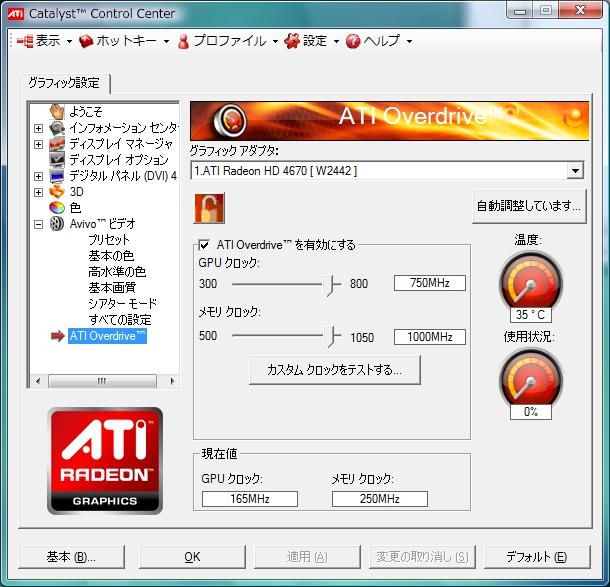Click the Avivo film reel icon

57,224
